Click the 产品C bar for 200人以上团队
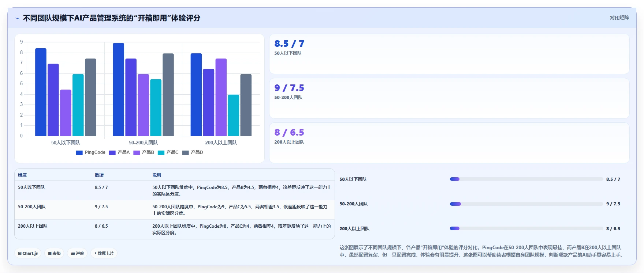The height and width of the screenshot is (273, 644). click(x=233, y=115)
